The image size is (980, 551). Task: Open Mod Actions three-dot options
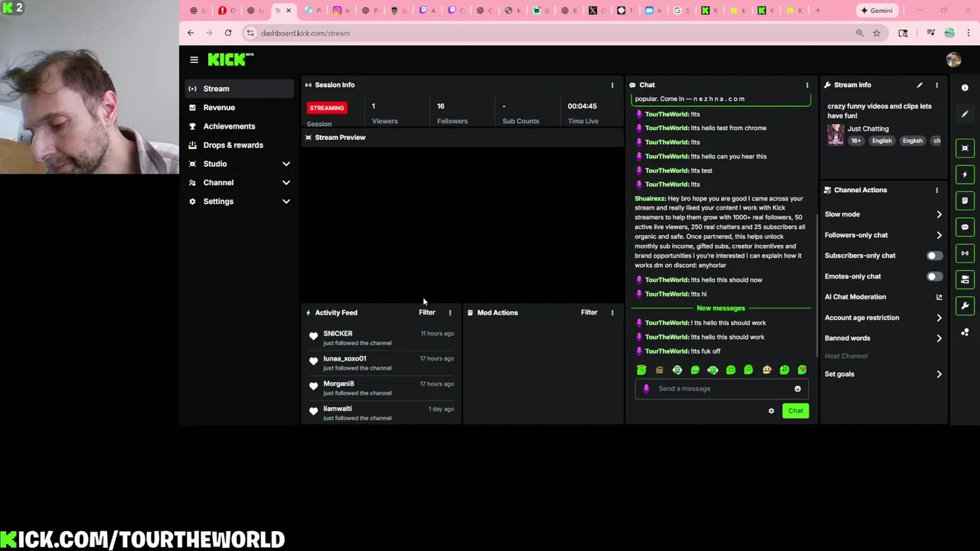[612, 312]
